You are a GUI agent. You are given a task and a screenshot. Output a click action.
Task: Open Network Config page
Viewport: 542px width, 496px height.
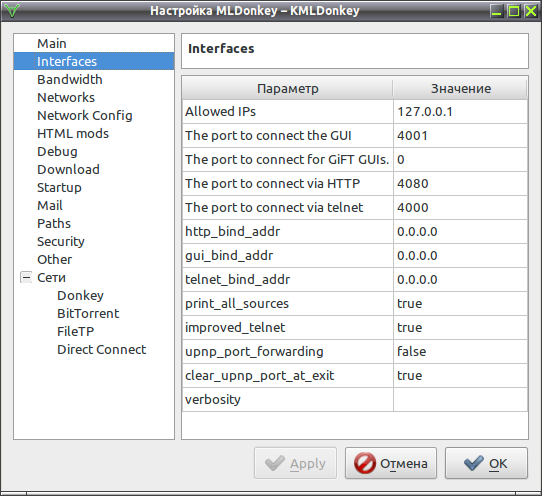(x=85, y=115)
